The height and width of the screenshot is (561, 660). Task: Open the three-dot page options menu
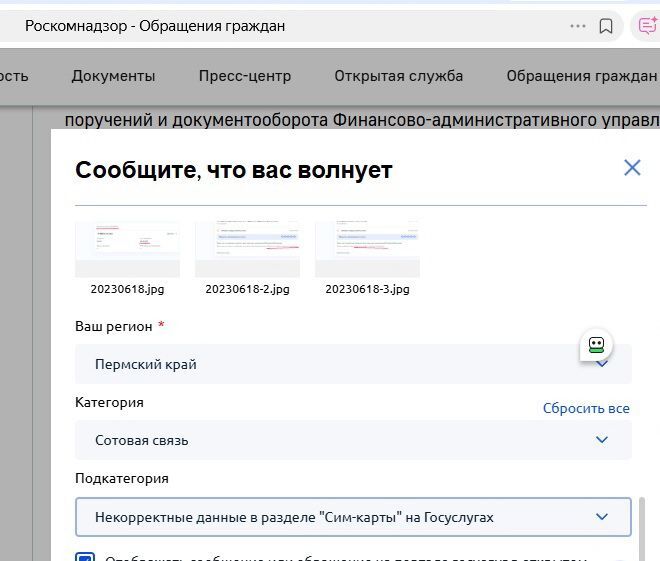point(578,26)
